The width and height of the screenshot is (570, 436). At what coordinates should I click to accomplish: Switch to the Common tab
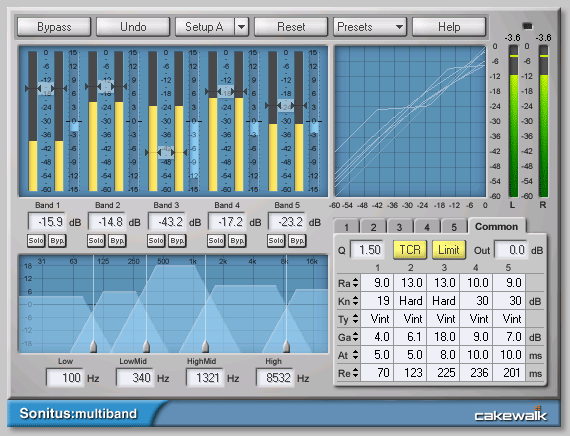tap(497, 226)
